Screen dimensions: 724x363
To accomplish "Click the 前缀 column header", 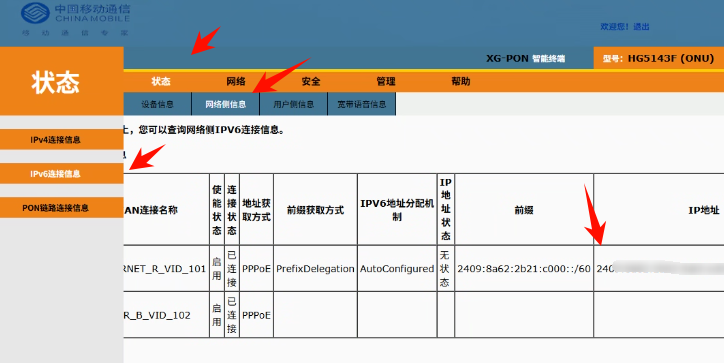I will tap(524, 210).
